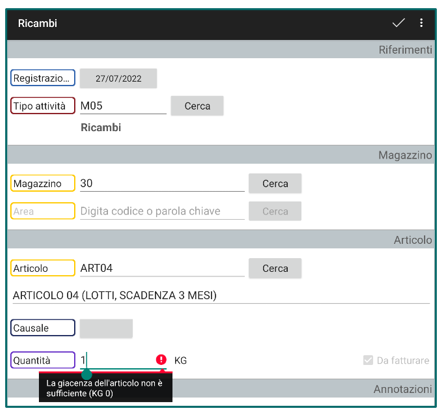
Task: Click the red error icon beside Quantità
Action: (161, 360)
